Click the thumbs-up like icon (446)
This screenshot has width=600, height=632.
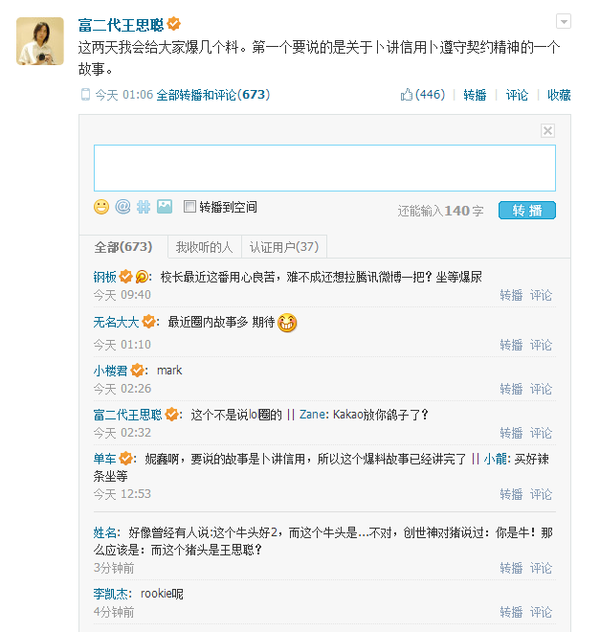(407, 95)
